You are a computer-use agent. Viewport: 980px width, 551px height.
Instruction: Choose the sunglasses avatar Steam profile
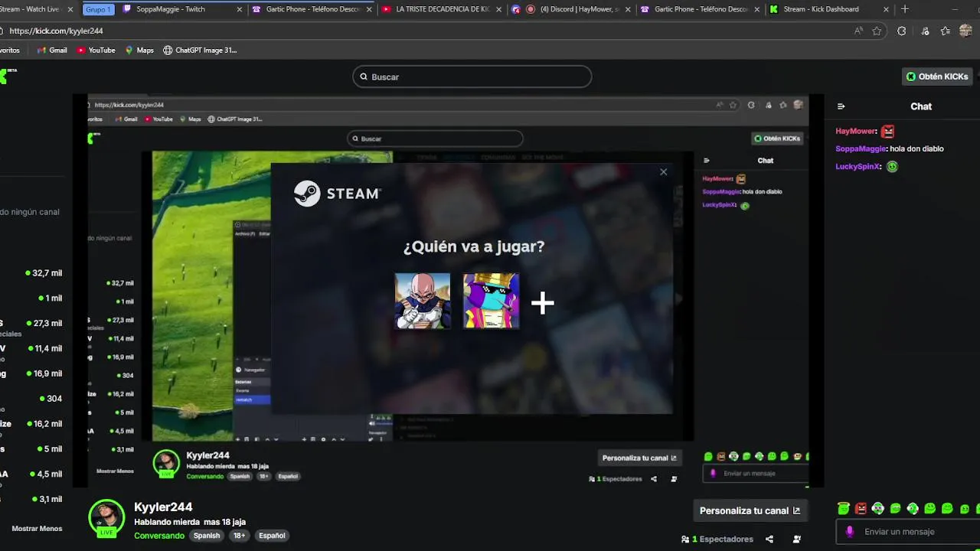(x=491, y=302)
